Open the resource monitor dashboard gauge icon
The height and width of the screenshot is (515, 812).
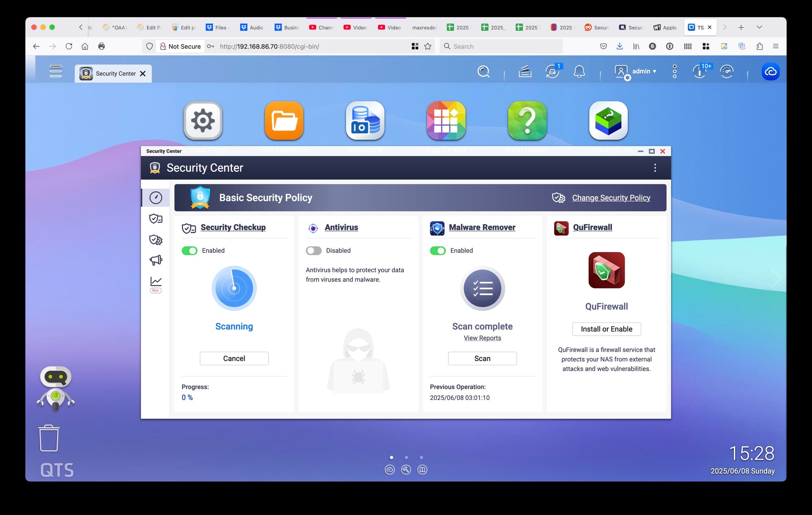(x=727, y=71)
